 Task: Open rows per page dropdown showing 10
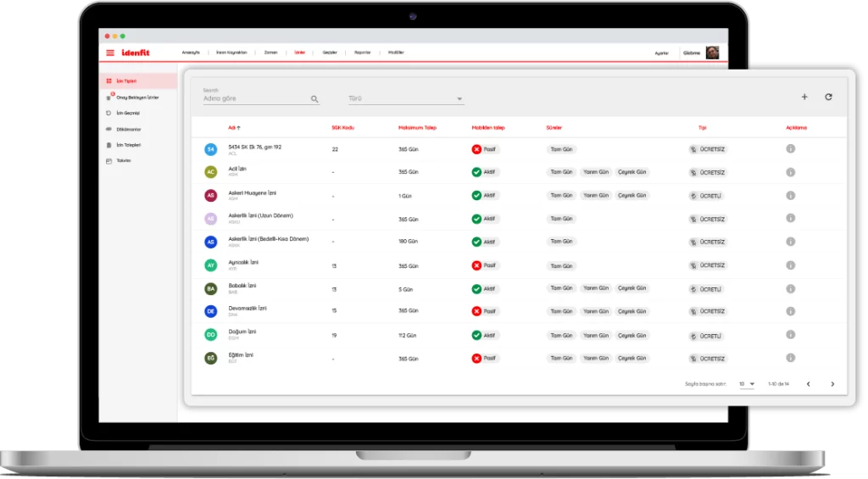(747, 384)
